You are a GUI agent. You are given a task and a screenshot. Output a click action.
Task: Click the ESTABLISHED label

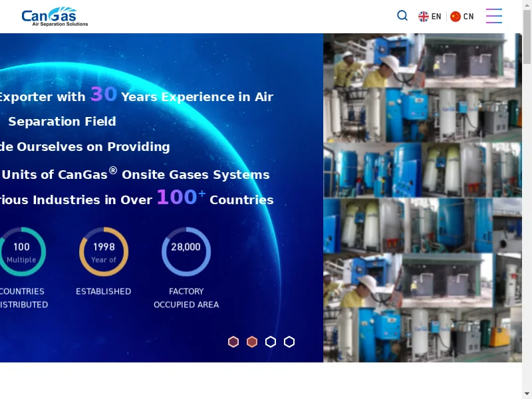pyautogui.click(x=104, y=291)
